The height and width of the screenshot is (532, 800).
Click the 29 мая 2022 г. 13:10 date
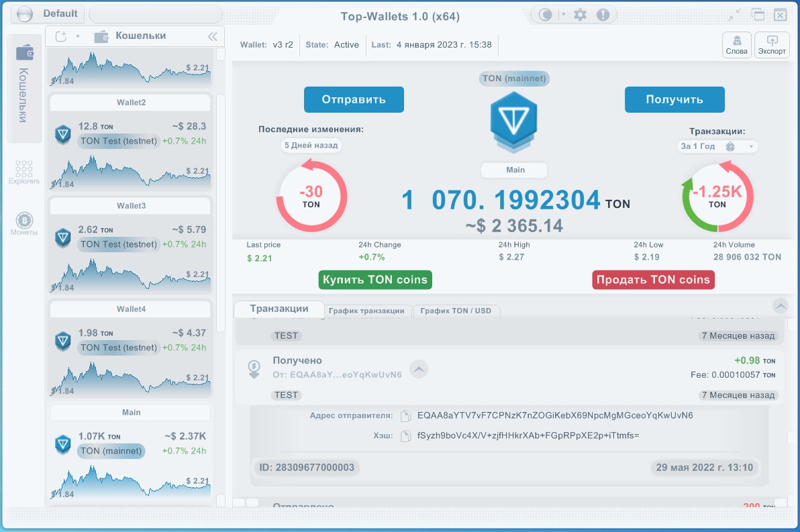(x=704, y=468)
